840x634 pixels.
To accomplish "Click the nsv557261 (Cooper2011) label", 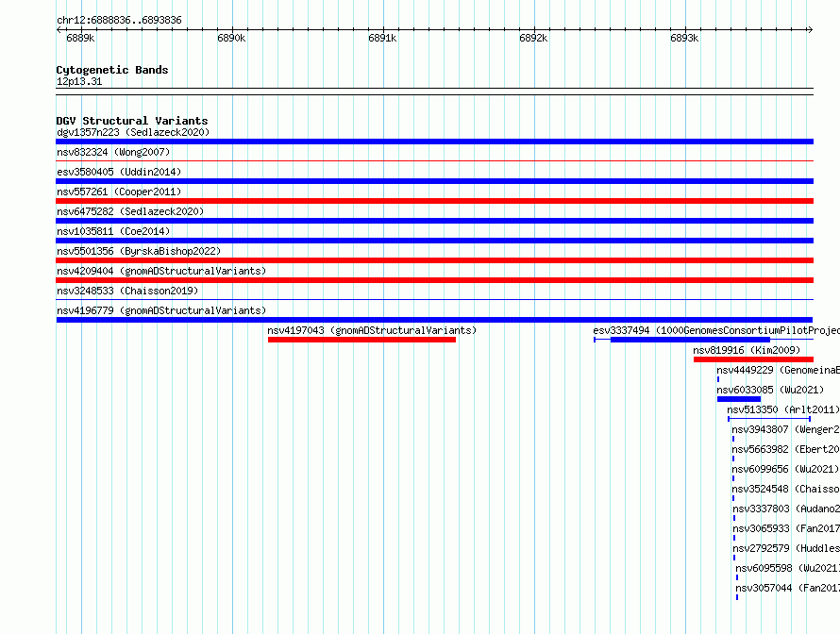I will (119, 192).
